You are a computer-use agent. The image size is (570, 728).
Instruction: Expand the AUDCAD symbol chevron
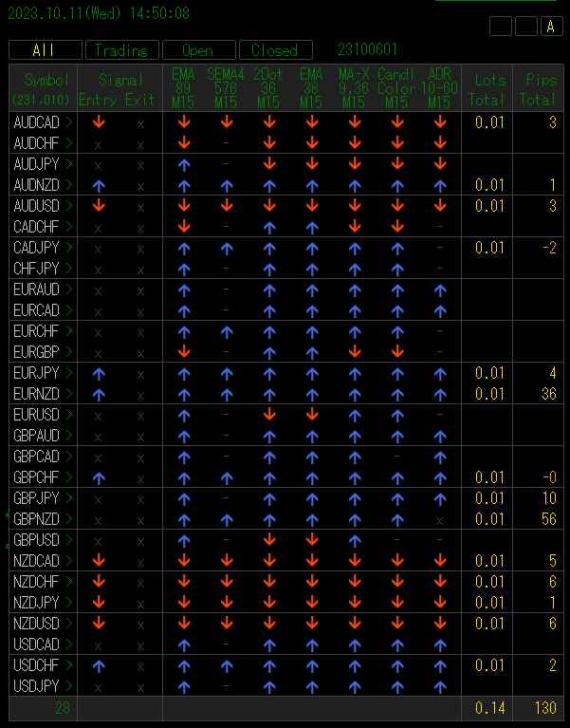tap(69, 122)
